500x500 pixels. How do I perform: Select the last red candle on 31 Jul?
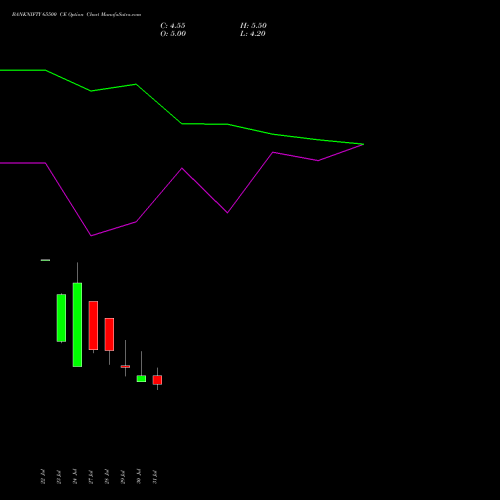click(x=157, y=380)
